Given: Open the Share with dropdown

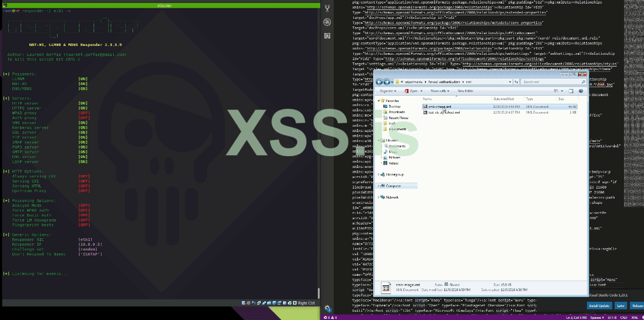Looking at the screenshot, I should click(440, 91).
